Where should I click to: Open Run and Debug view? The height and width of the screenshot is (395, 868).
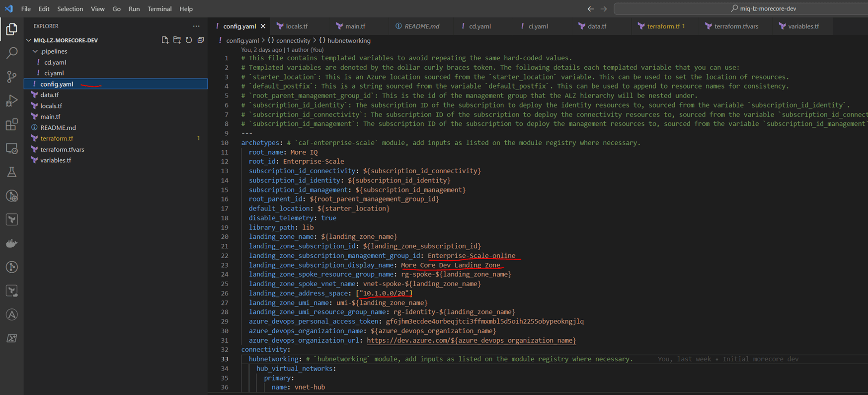click(12, 100)
